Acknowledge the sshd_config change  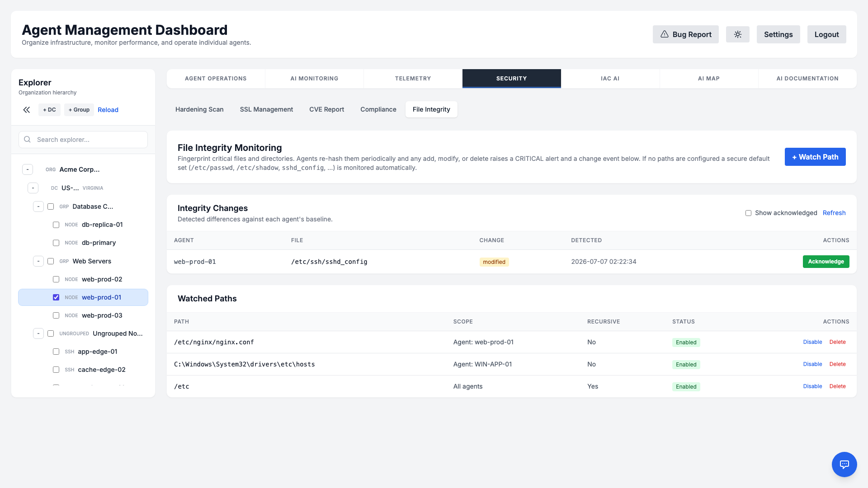point(826,262)
